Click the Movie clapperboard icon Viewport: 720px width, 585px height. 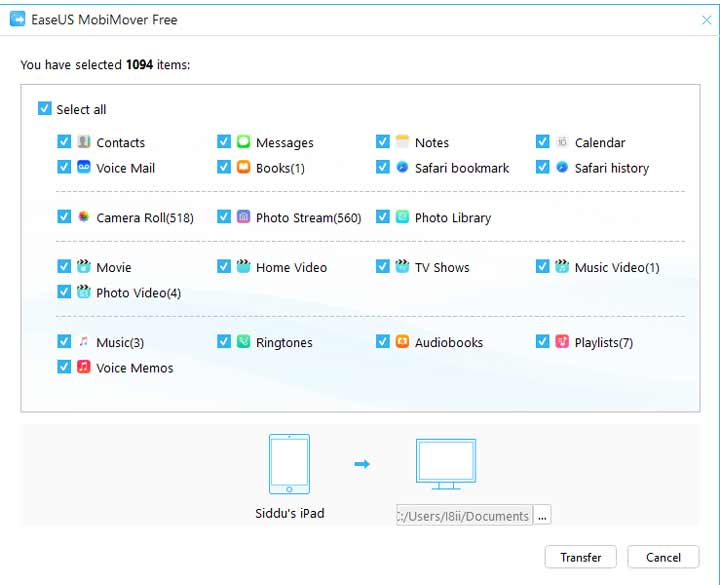tap(84, 266)
